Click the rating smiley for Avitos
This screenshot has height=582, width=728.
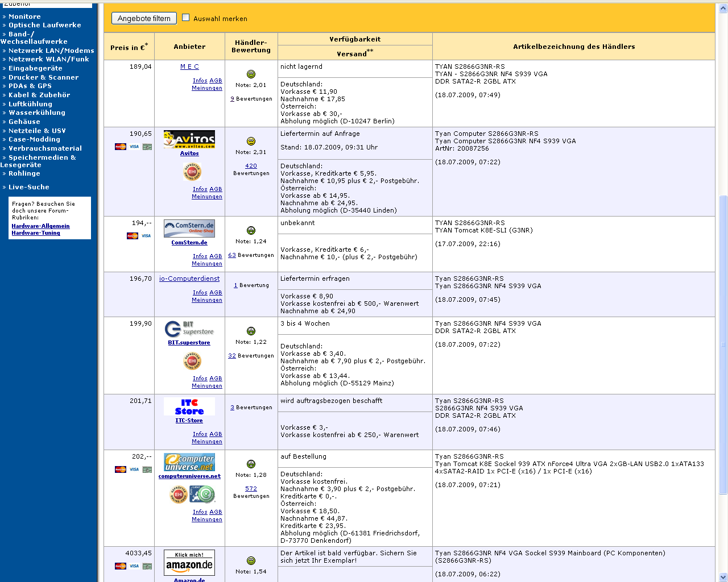[x=251, y=141]
